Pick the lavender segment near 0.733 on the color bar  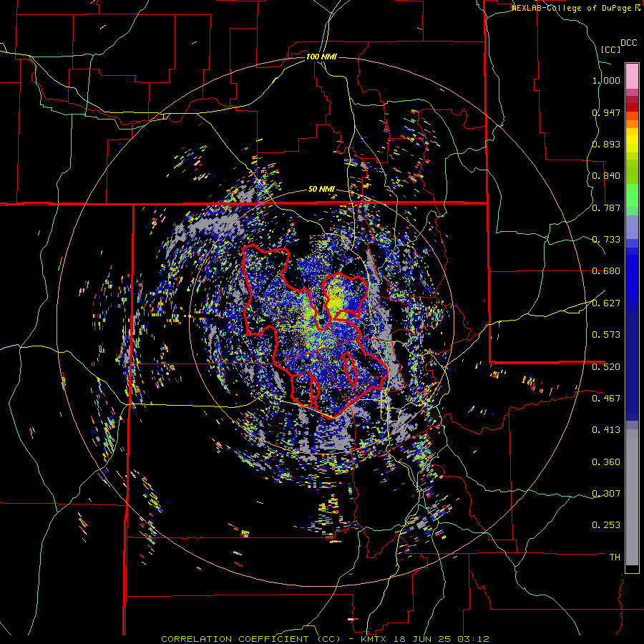tap(632, 227)
